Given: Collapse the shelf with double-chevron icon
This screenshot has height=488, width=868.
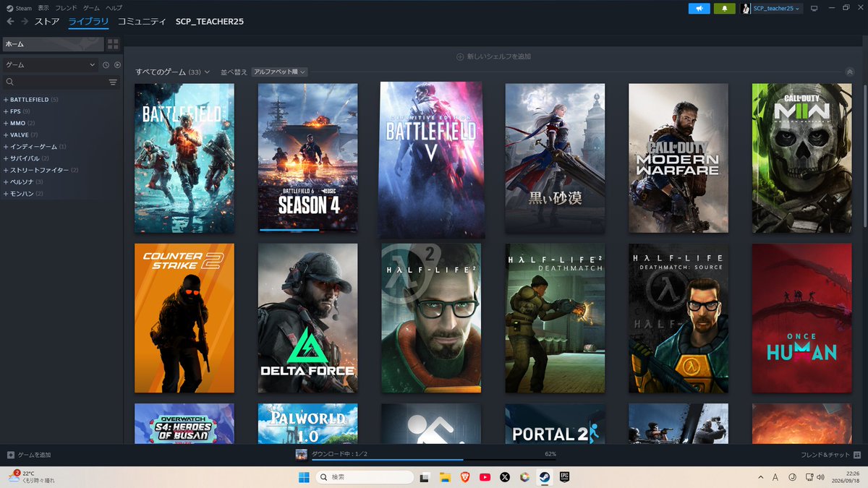Looking at the screenshot, I should coord(850,72).
